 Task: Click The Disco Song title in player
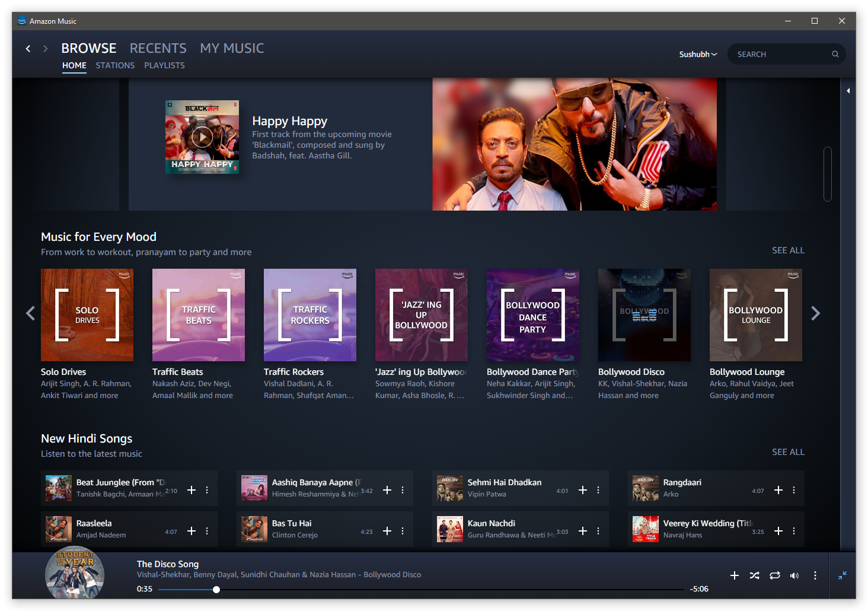(x=168, y=564)
